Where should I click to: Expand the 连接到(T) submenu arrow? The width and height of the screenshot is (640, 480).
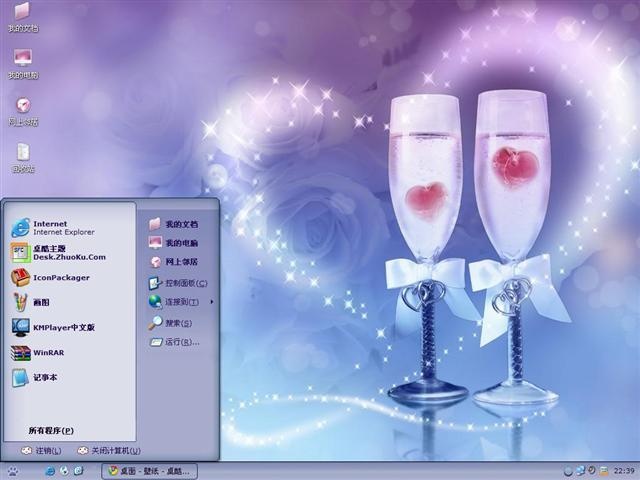click(211, 302)
